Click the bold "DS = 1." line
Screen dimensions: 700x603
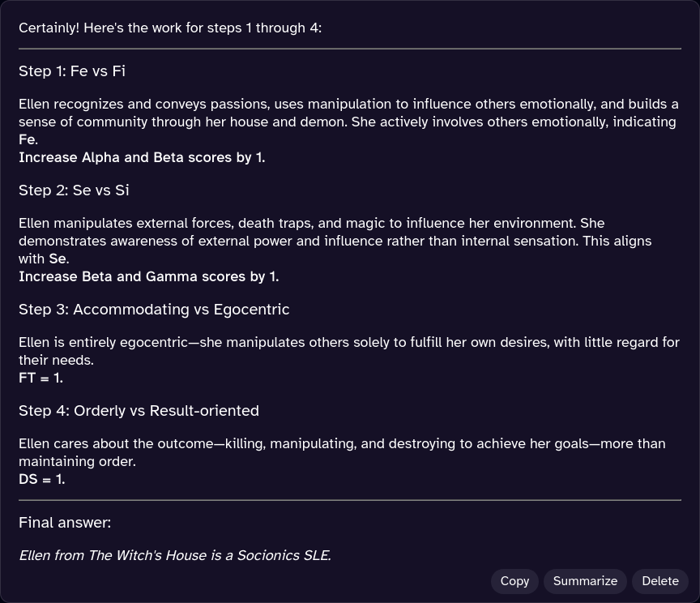tap(41, 480)
